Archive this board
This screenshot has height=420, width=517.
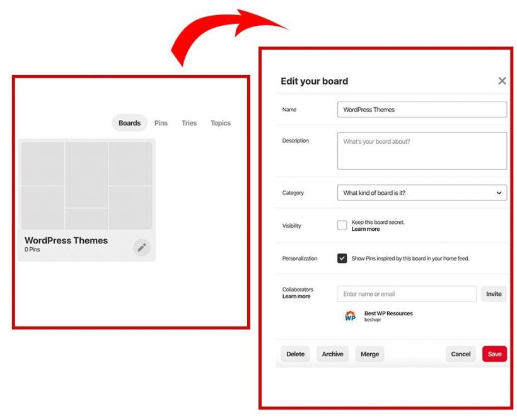pos(332,354)
